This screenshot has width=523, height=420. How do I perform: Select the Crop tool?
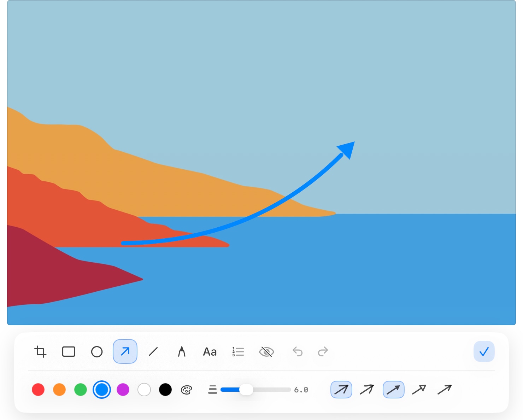point(40,352)
